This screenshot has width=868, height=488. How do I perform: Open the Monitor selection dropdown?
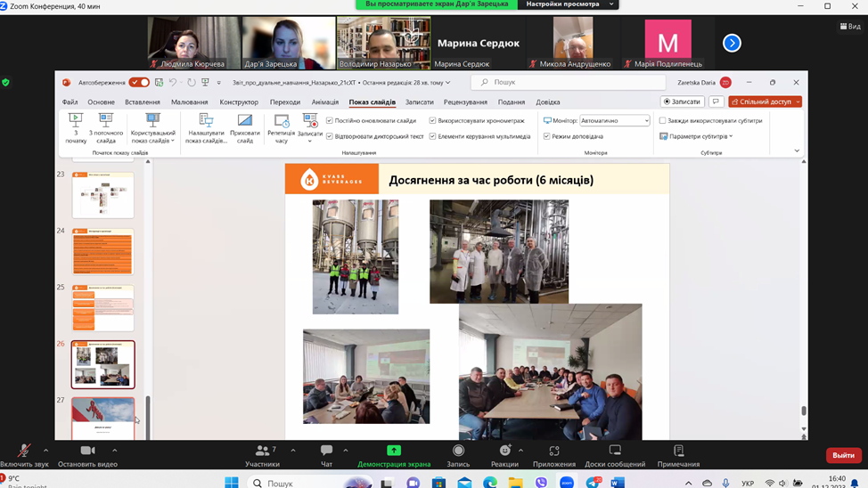pos(615,121)
